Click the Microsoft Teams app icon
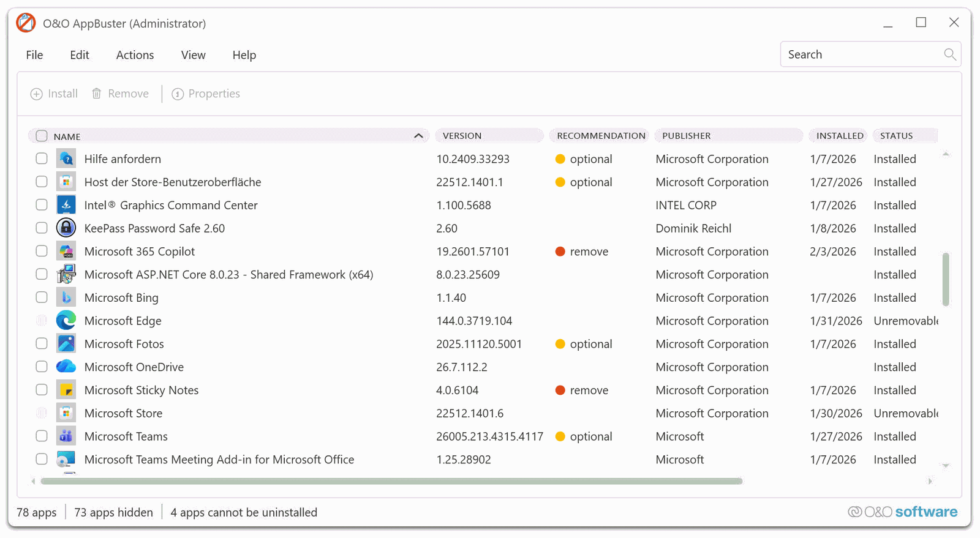The width and height of the screenshot is (980, 538). tap(66, 436)
